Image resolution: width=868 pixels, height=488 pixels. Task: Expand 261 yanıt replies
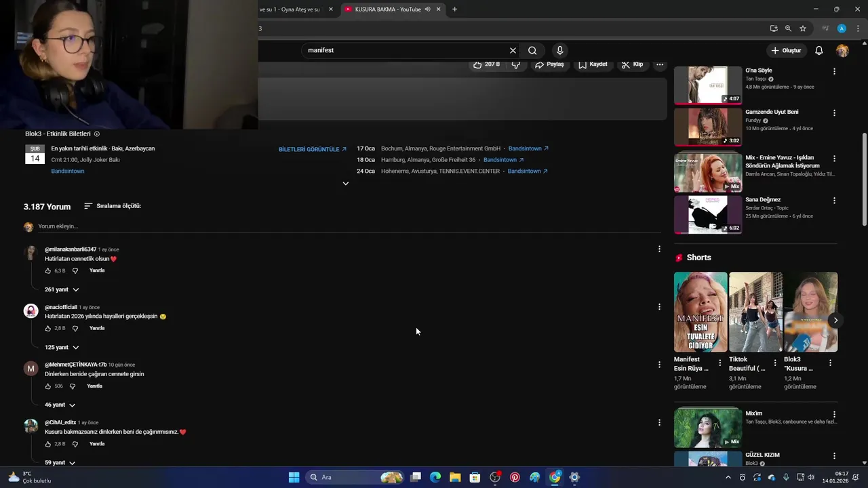(62, 289)
